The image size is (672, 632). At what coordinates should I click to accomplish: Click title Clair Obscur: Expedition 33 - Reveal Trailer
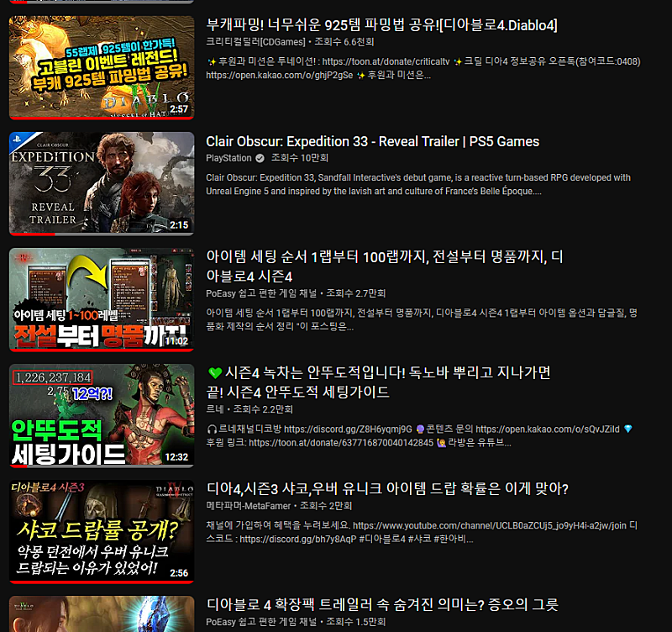[x=372, y=141]
